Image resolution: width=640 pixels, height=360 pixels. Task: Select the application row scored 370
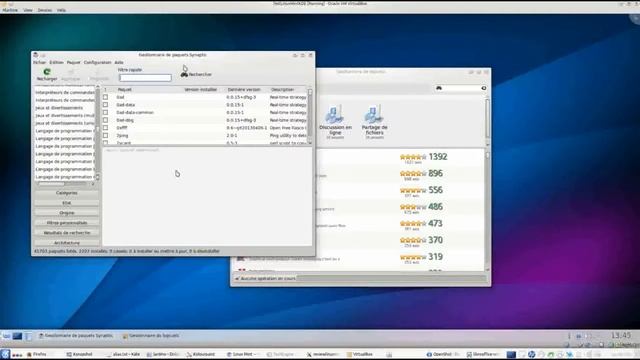coord(359,241)
